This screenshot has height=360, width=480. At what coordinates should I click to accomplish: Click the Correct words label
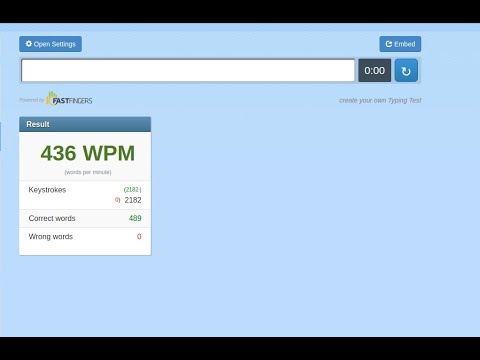(x=52, y=218)
